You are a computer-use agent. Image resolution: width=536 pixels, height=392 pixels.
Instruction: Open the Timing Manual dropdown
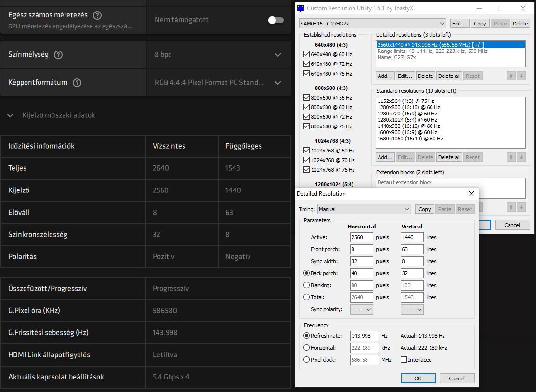coord(364,209)
